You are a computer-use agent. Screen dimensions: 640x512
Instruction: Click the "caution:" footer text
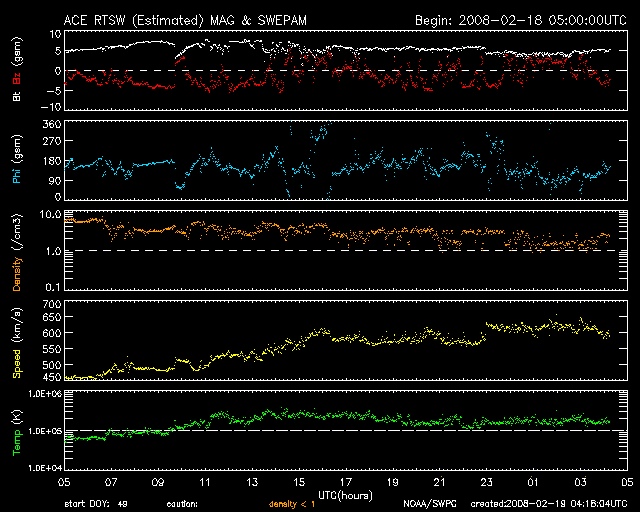pos(182,504)
